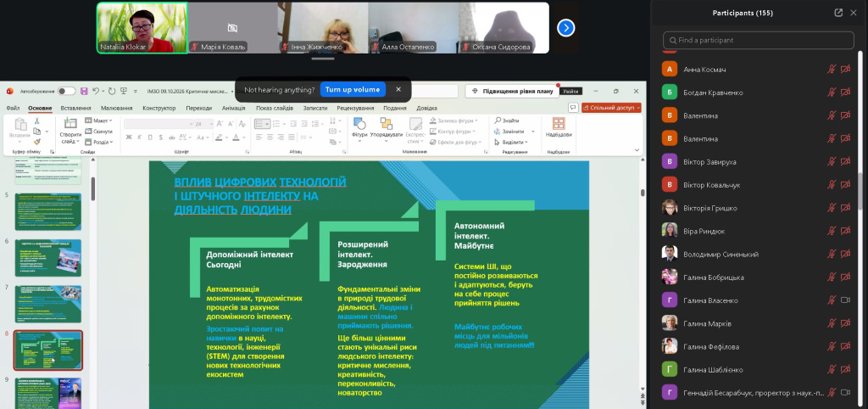Screen dimensions: 868x409
Task: Open Надбудови add-ins
Action: click(559, 128)
